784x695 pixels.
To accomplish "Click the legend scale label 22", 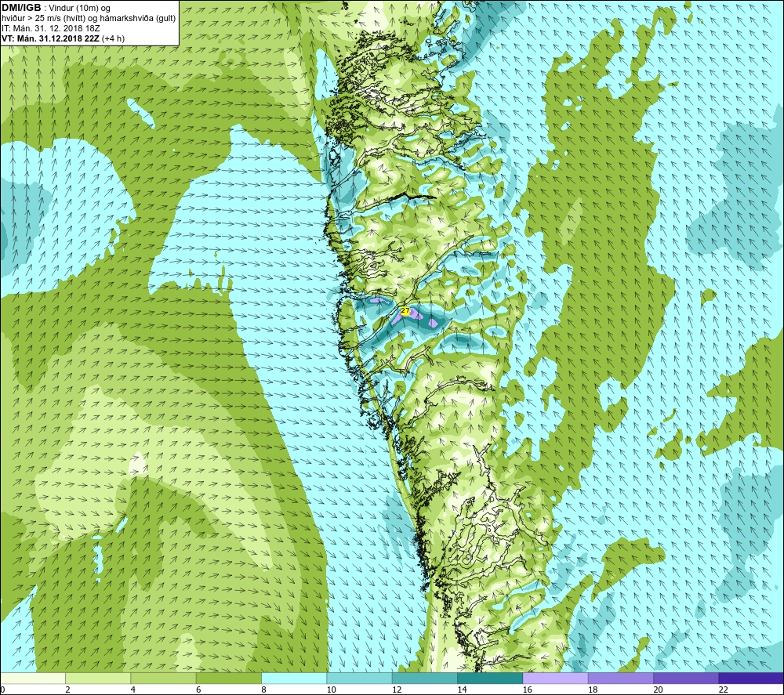I will point(724,690).
